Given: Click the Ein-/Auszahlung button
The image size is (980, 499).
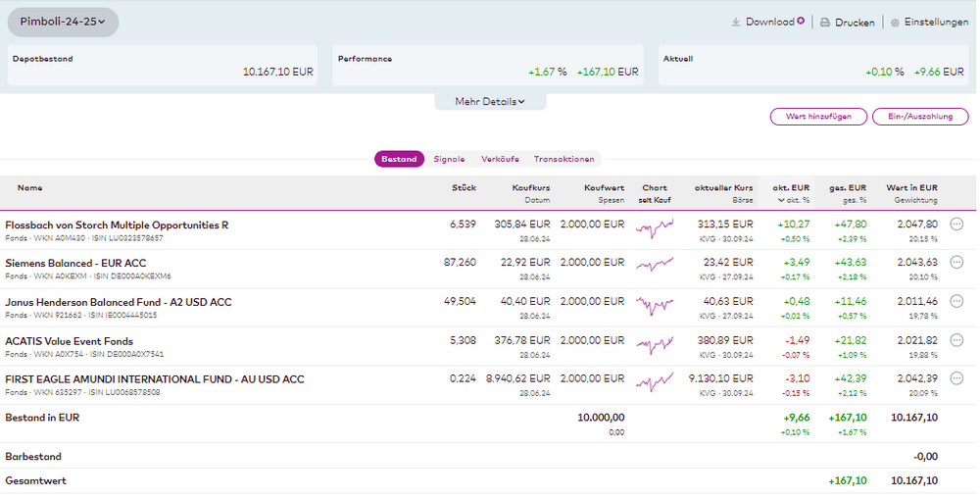Looking at the screenshot, I should click(x=919, y=117).
